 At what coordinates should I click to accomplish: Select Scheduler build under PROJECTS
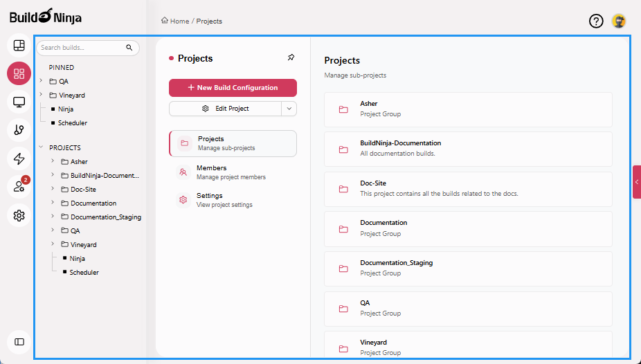(84, 273)
